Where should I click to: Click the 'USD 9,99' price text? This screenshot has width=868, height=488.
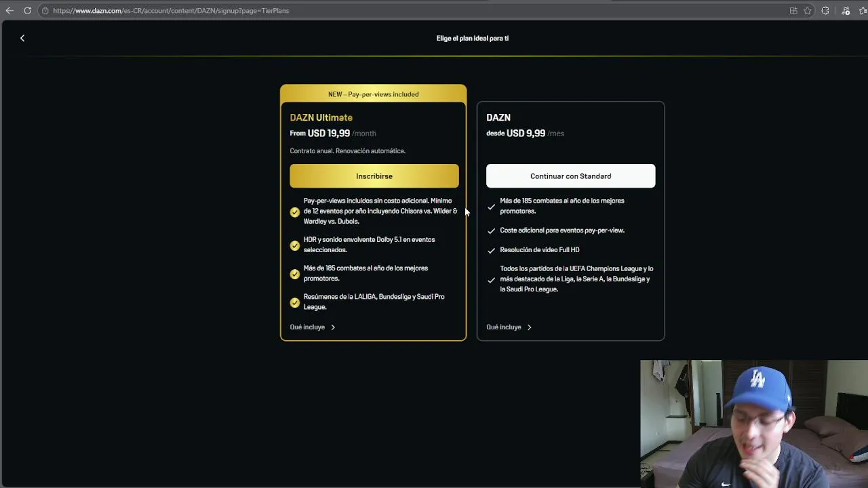click(526, 134)
